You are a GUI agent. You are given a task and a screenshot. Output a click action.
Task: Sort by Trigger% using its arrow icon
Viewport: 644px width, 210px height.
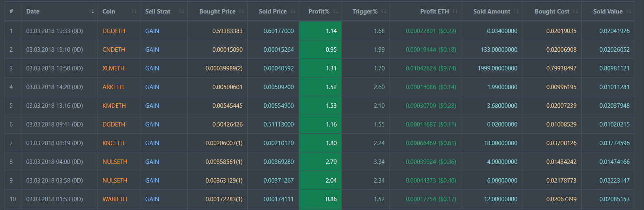click(x=384, y=11)
